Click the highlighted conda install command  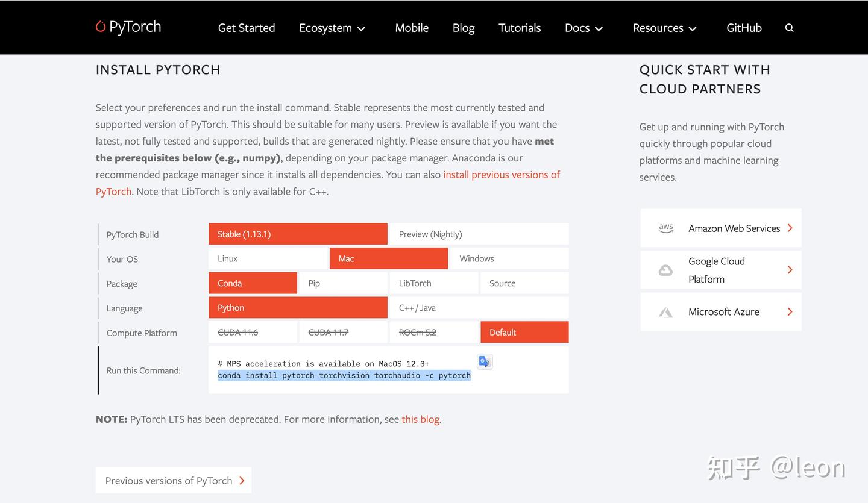point(344,375)
